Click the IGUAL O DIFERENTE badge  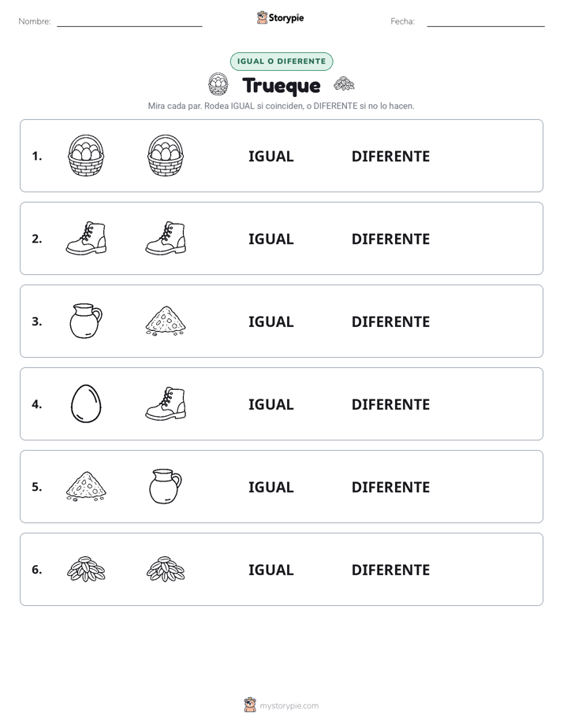(x=281, y=61)
